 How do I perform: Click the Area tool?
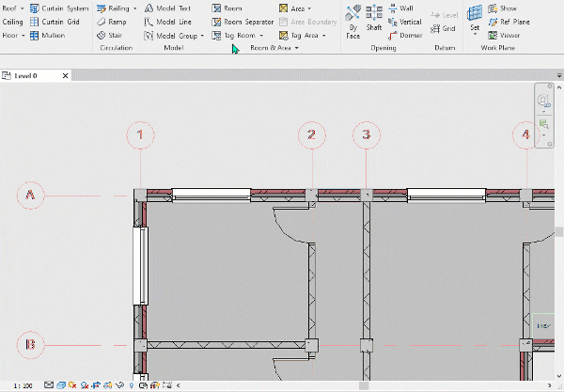pyautogui.click(x=292, y=8)
